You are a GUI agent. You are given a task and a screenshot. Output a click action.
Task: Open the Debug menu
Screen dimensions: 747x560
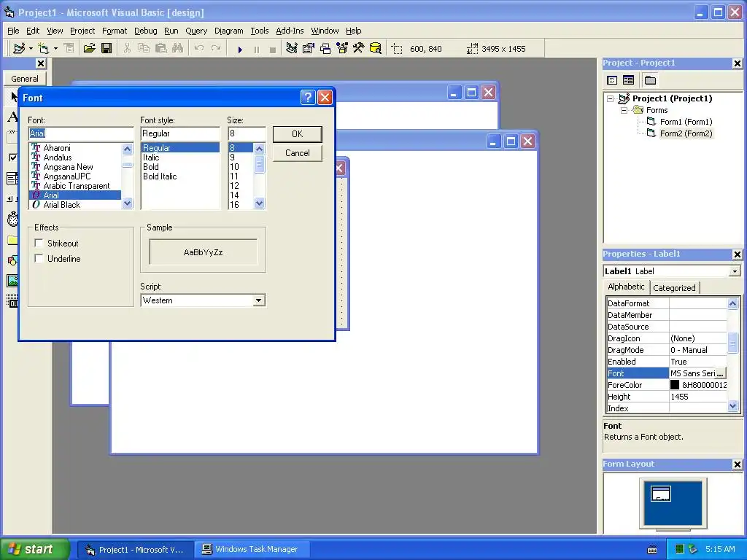pos(146,31)
